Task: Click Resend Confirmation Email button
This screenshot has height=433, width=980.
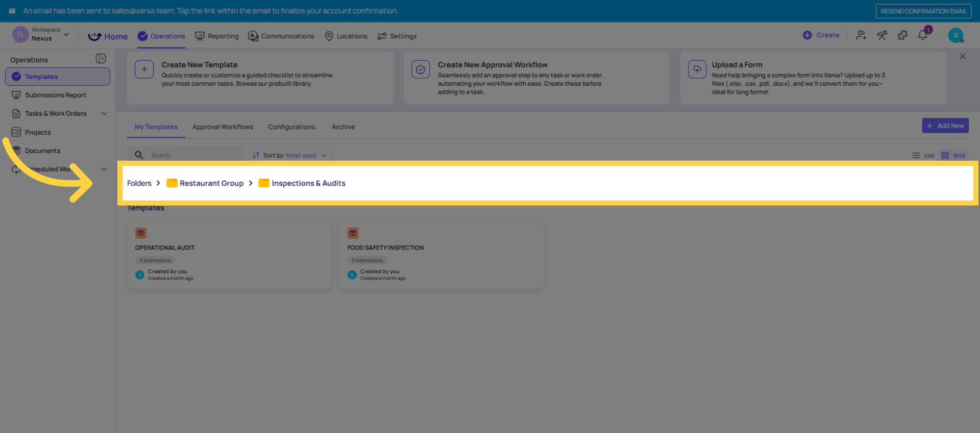Action: 923,11
